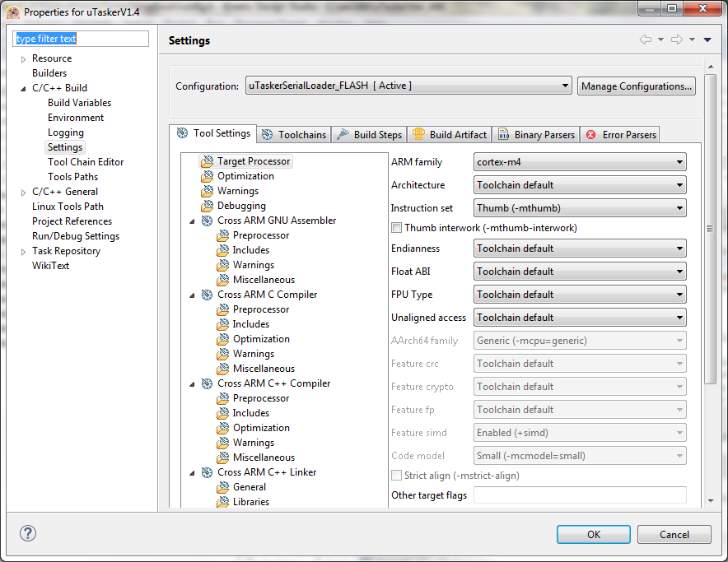Open the Float ABI dropdown
Screen dimensions: 728x562
tap(580, 271)
